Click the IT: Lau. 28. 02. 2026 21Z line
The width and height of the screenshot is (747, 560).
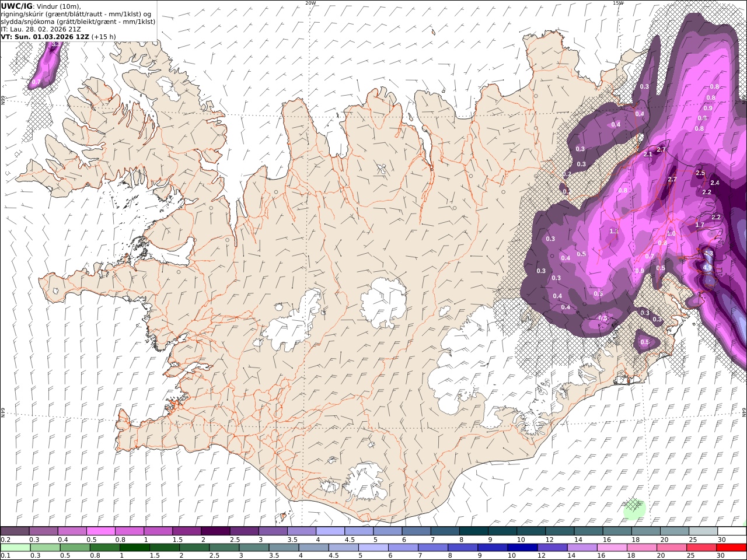tap(41, 29)
